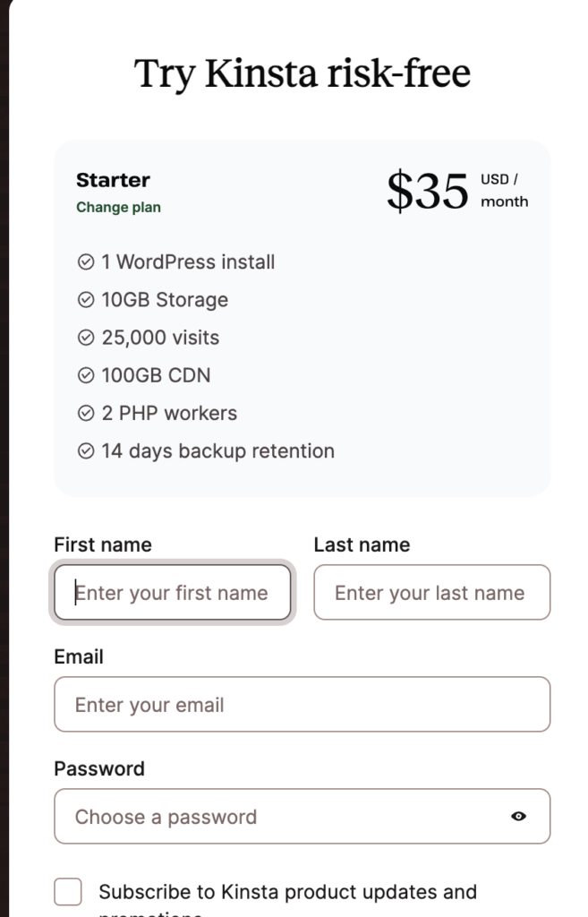Click inside the first name input field

tap(172, 592)
